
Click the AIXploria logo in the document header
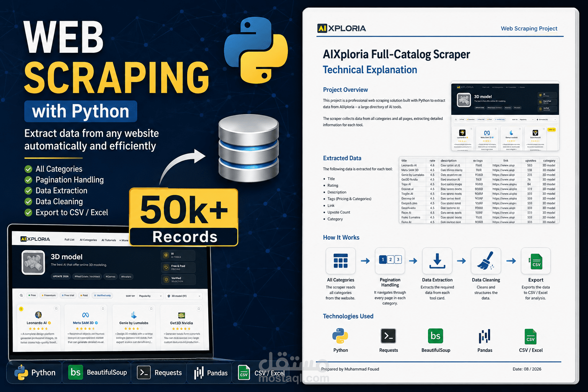341,28
